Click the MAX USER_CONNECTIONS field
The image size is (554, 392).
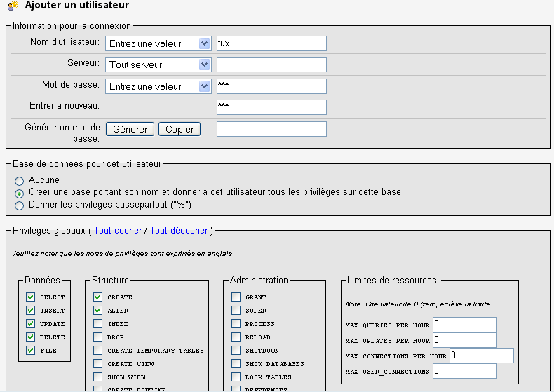click(x=465, y=371)
